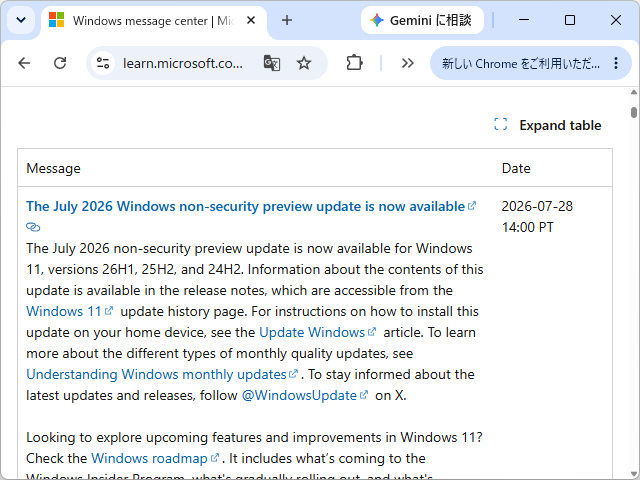Image resolution: width=640 pixels, height=480 pixels.
Task: Minimize the Chrome window
Action: 524,20
